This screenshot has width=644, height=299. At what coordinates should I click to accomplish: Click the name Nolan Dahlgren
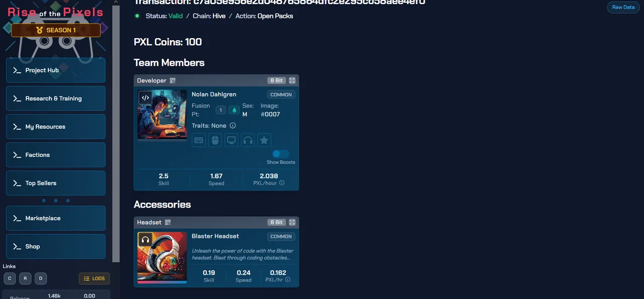click(214, 94)
